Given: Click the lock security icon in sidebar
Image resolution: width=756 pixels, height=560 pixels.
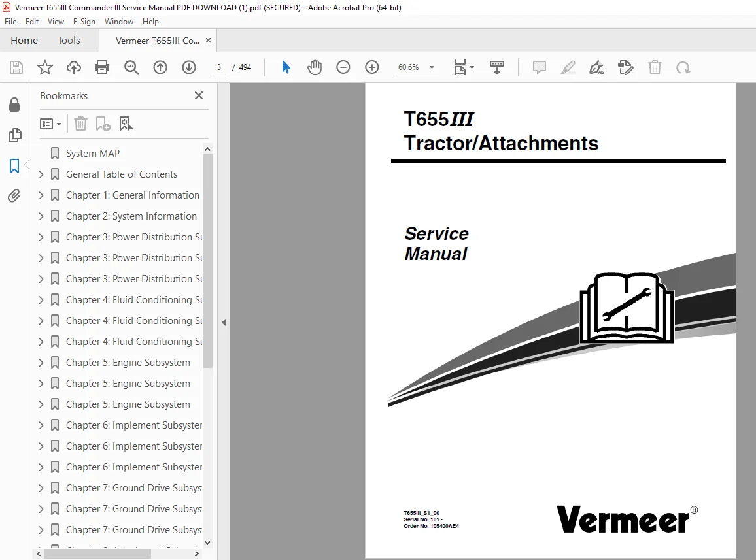Looking at the screenshot, I should [x=14, y=105].
